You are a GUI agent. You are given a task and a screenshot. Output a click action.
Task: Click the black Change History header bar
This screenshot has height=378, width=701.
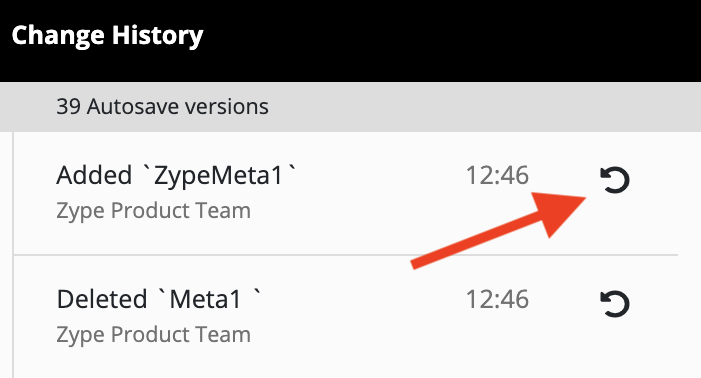click(x=350, y=41)
